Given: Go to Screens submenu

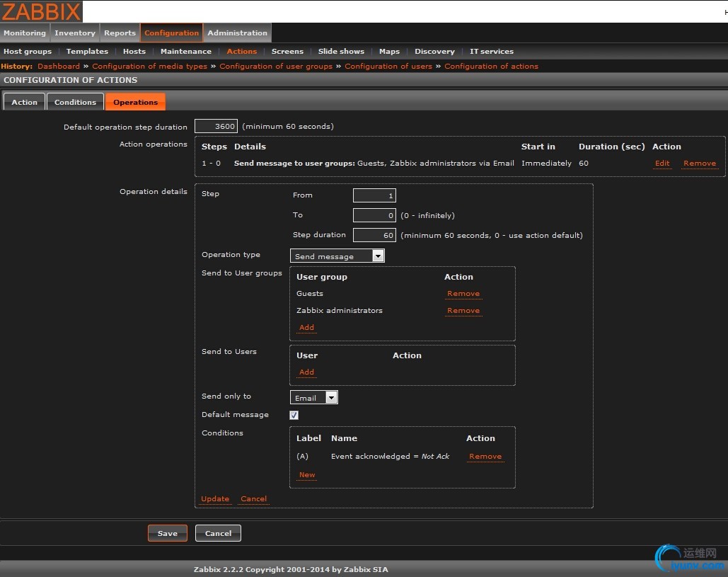Looking at the screenshot, I should (x=287, y=51).
